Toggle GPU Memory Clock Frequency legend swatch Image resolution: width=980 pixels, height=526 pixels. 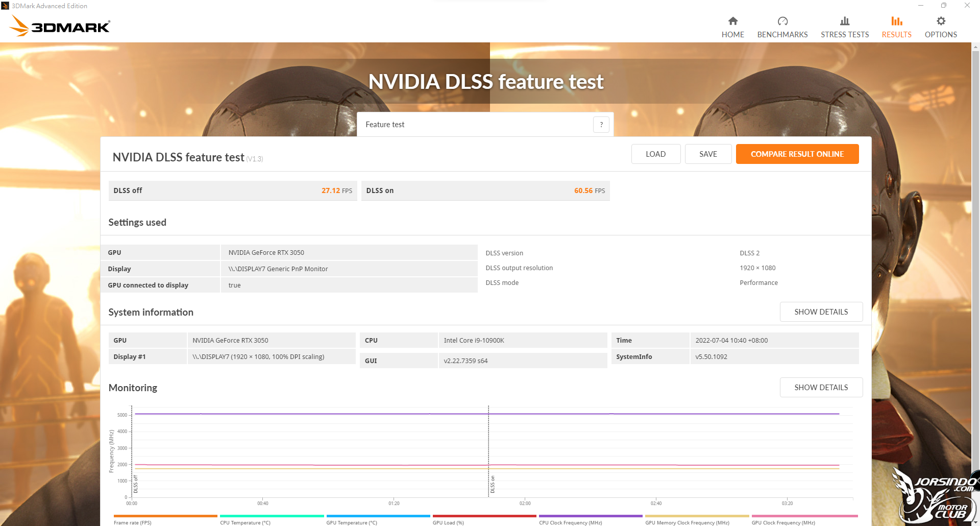[697, 516]
